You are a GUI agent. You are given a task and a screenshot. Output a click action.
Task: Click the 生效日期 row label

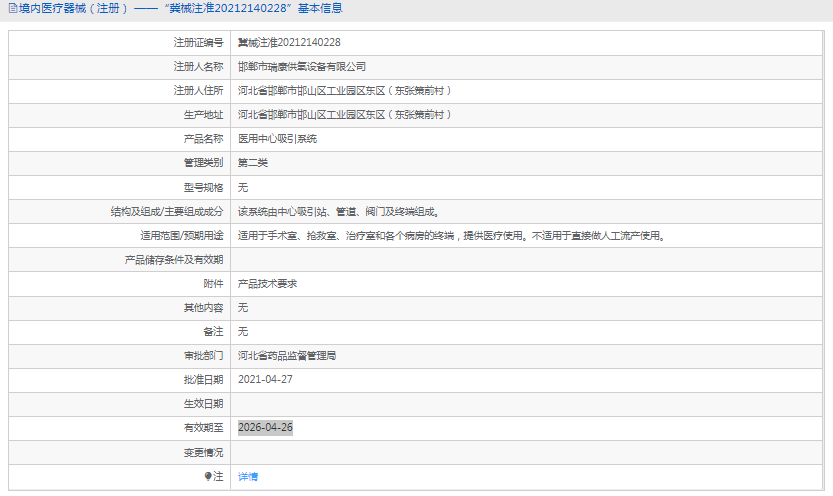point(203,404)
